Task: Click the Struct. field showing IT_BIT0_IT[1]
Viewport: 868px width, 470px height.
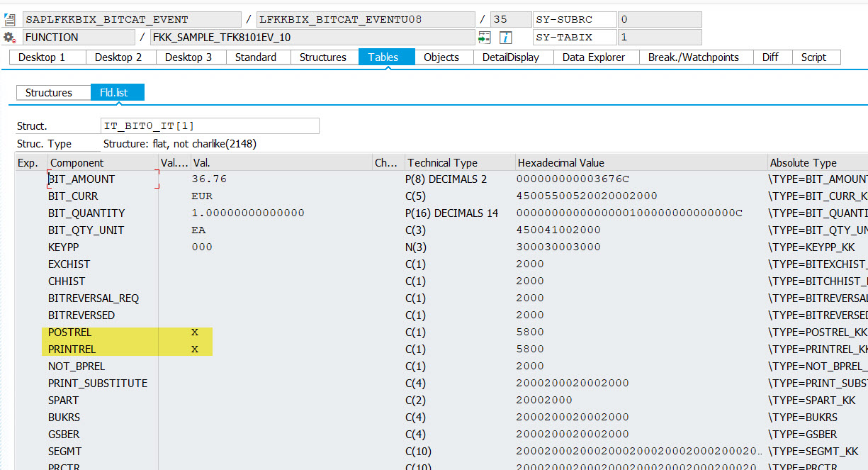Action: [x=208, y=125]
